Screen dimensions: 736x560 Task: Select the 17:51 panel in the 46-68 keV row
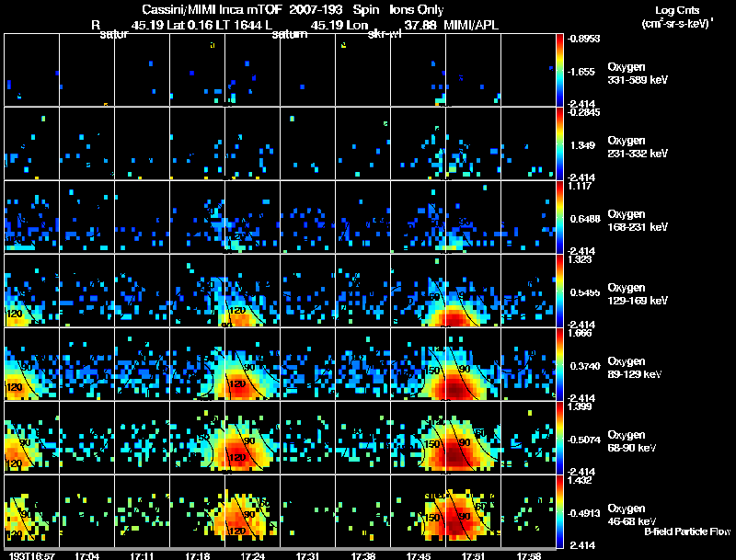pos(473,511)
